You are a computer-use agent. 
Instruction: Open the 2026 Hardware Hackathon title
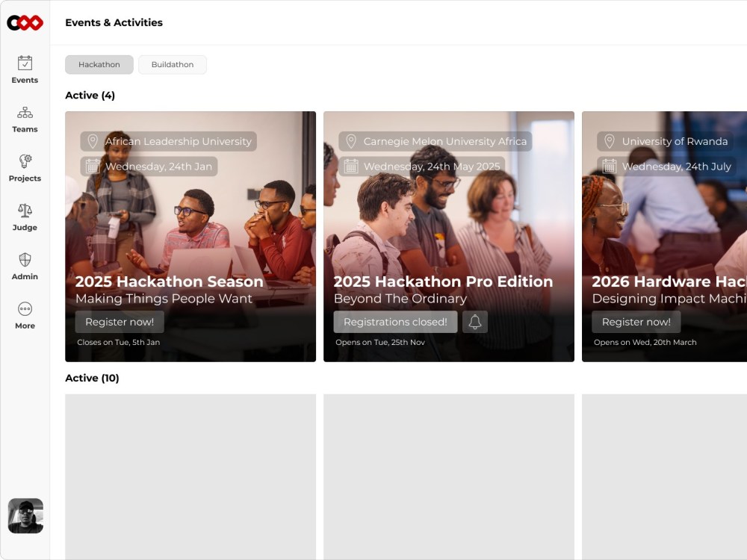(669, 281)
